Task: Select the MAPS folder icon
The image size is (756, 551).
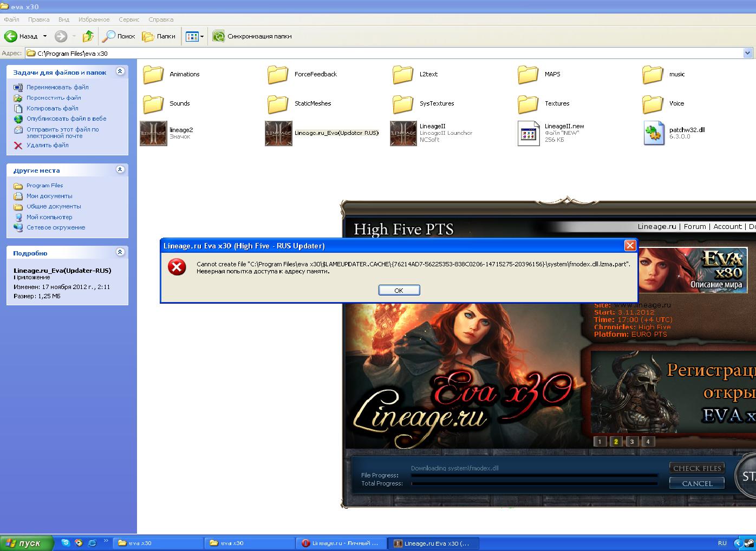Action: pyautogui.click(x=528, y=74)
